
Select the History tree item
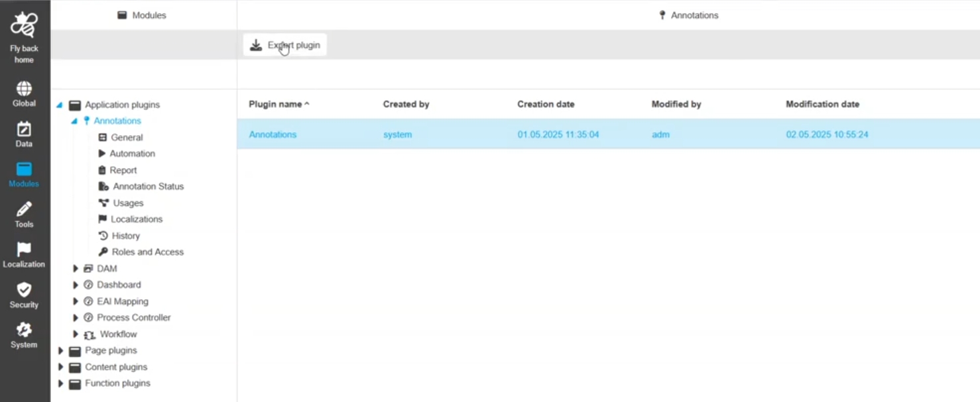tap(126, 235)
